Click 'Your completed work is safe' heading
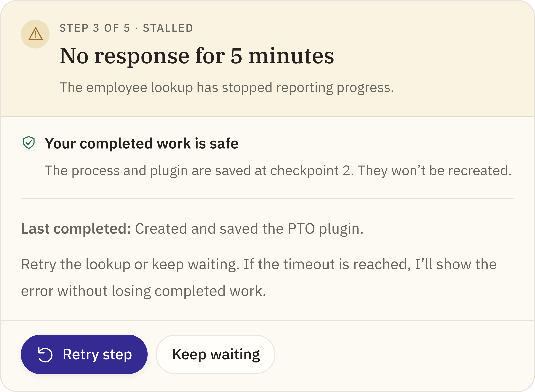This screenshot has height=392, width=535. click(142, 144)
